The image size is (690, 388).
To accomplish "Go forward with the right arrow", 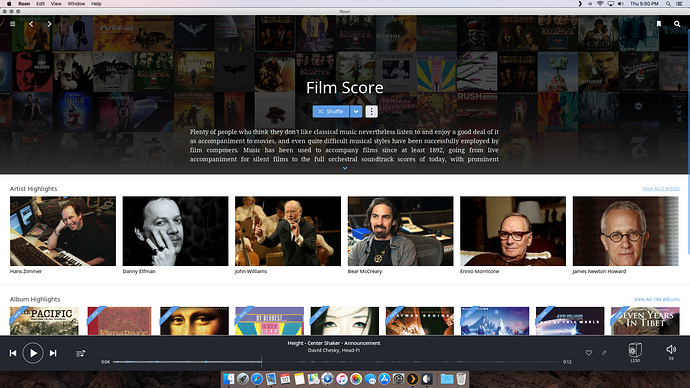I will click(x=49, y=24).
